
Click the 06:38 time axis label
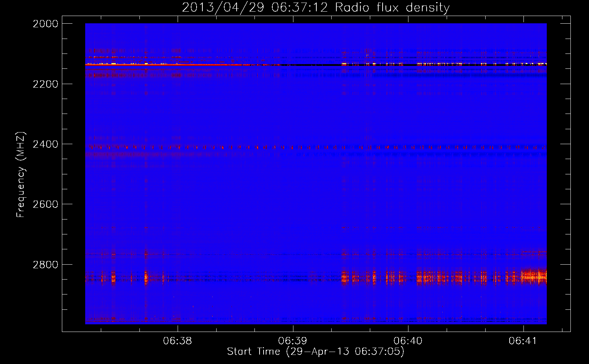178,341
